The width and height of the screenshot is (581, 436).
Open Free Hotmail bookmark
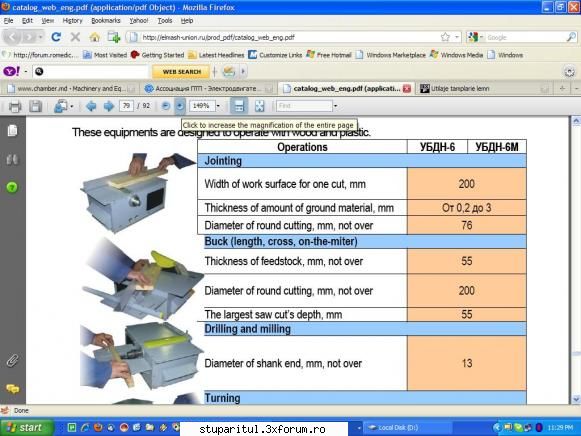click(329, 55)
